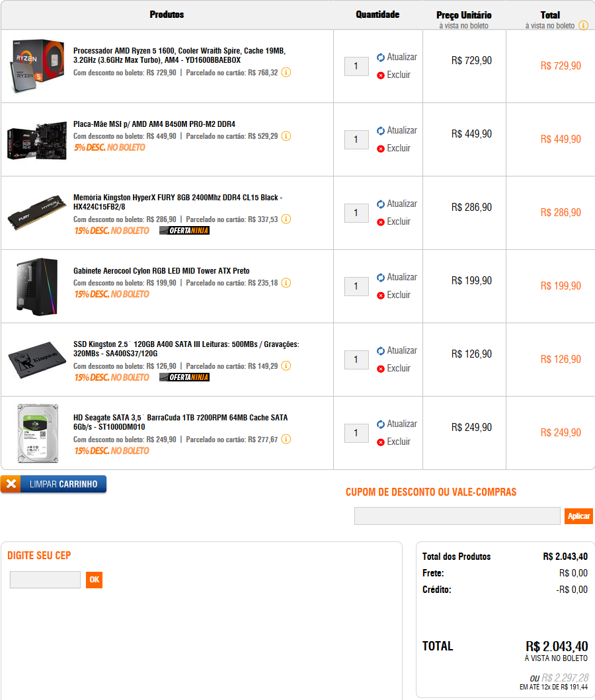Click info icon next to SSD Kingston installment price
The width and height of the screenshot is (595, 700).
tap(286, 366)
